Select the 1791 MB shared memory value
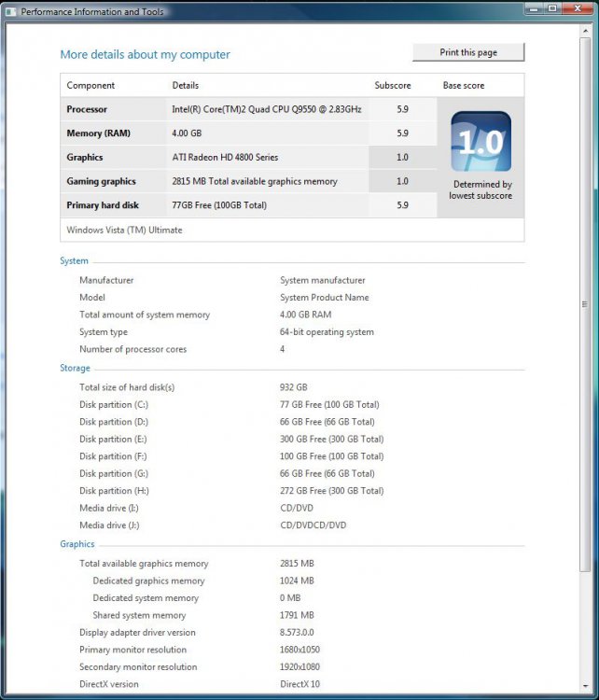Image resolution: width=599 pixels, height=700 pixels. [x=297, y=615]
